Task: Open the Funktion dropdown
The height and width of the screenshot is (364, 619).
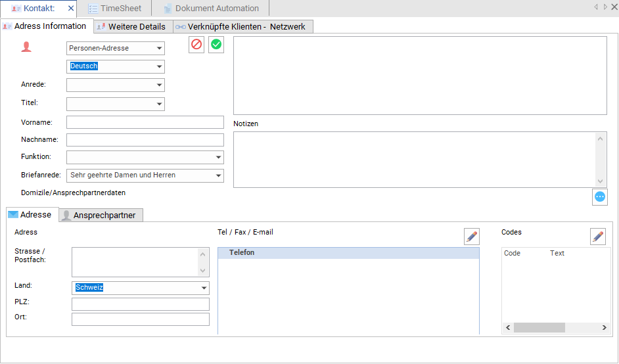Action: click(145, 157)
